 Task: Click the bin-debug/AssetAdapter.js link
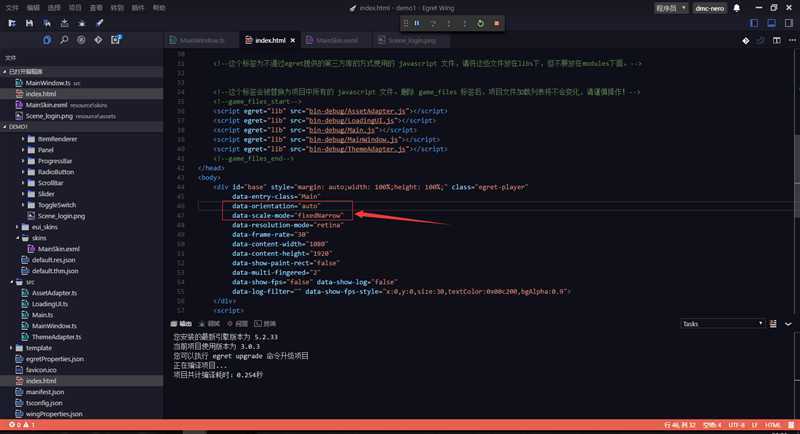357,111
